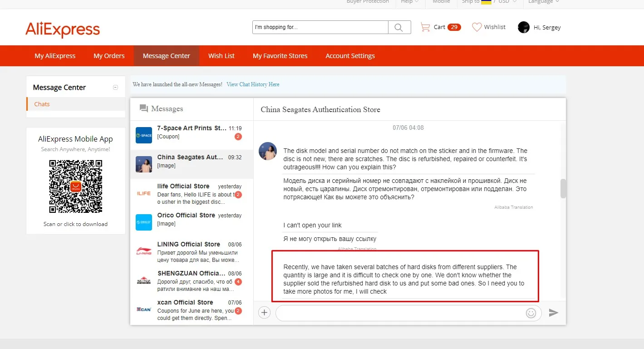Click the sender avatar beside the chat message
Screen dimensions: 644x349
pos(268,151)
